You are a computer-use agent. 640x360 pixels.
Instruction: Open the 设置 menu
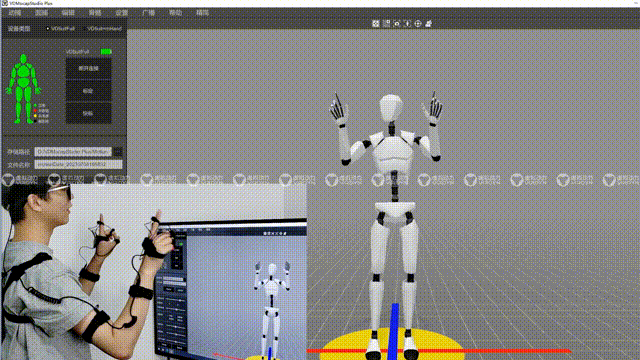click(x=122, y=13)
